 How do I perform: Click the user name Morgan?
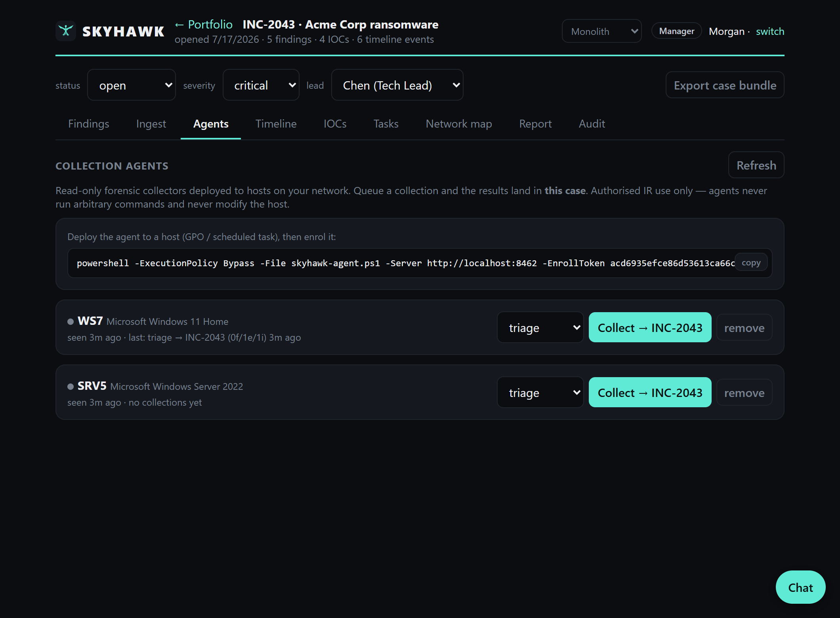[726, 31]
